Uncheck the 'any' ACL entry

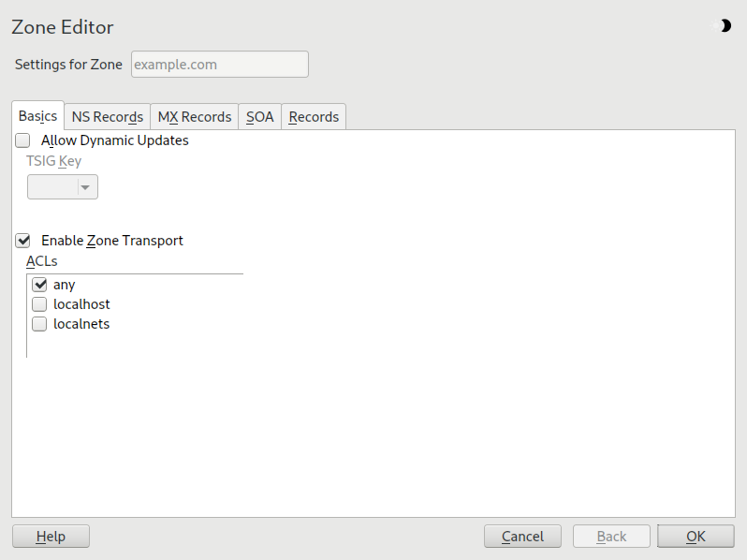pos(39,285)
